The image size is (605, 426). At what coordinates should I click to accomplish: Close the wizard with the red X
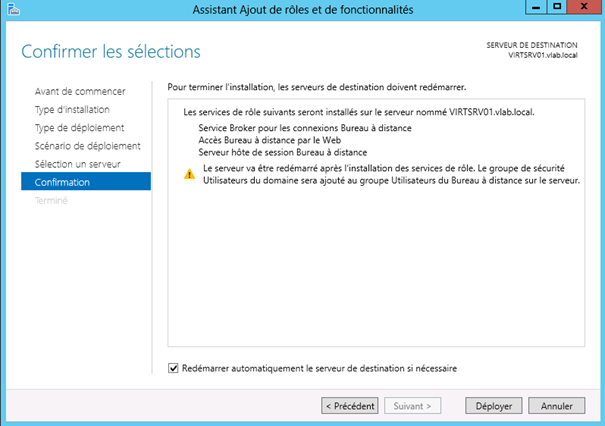click(589, 10)
